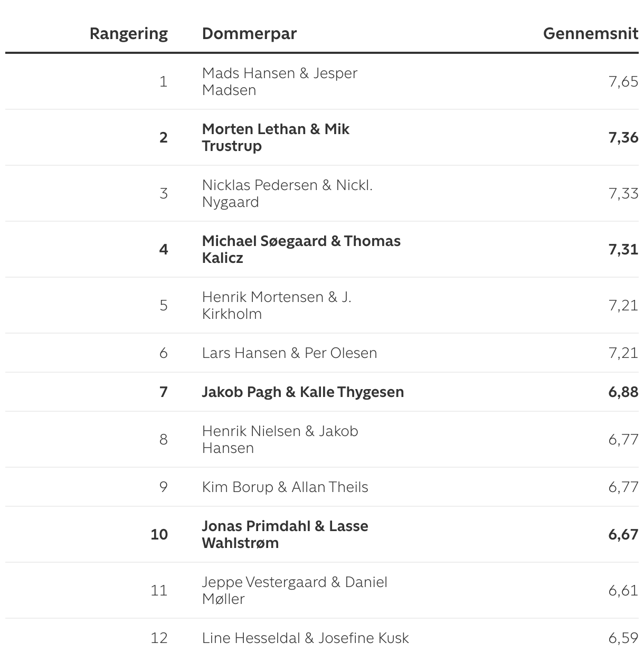Click the Gennemsnit column header
This screenshot has width=644, height=662.
tap(590, 33)
